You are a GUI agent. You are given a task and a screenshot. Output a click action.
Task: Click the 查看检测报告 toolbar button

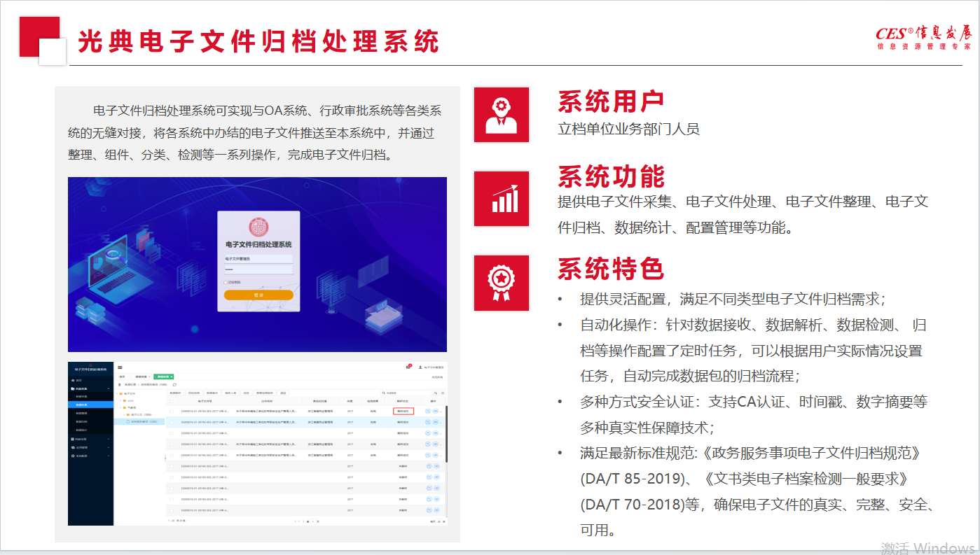click(265, 393)
